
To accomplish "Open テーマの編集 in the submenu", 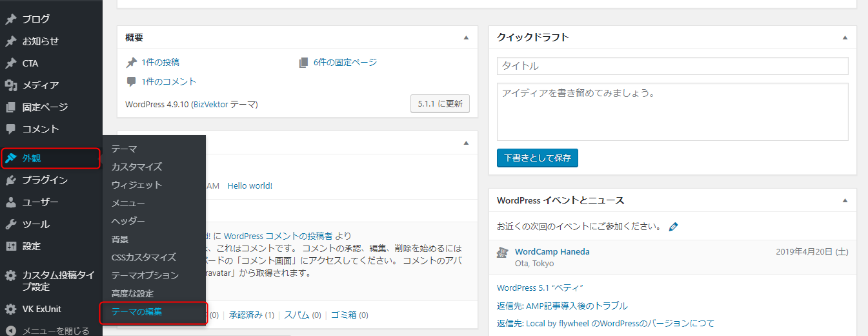I will click(137, 311).
